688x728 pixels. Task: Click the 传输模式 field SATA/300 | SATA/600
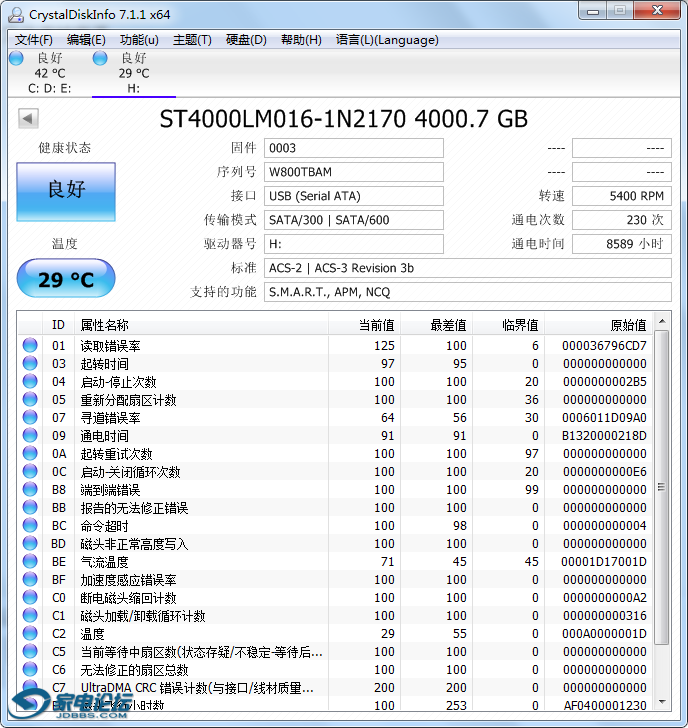click(354, 220)
